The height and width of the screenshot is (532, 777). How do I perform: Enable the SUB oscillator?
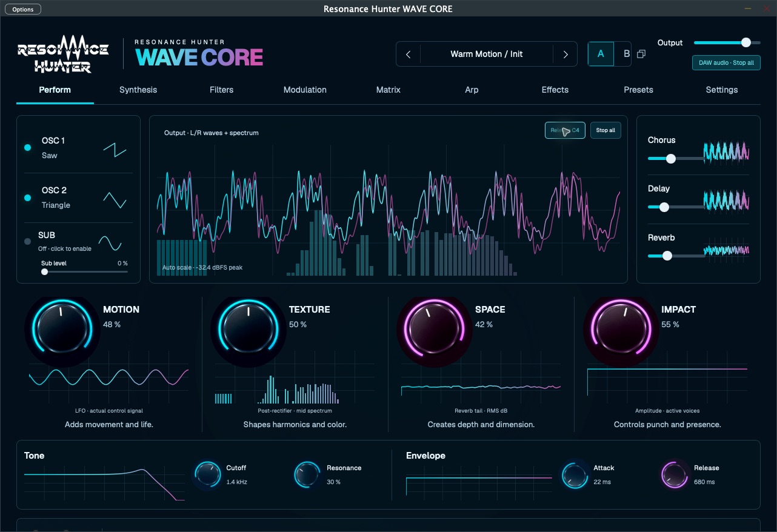[27, 242]
